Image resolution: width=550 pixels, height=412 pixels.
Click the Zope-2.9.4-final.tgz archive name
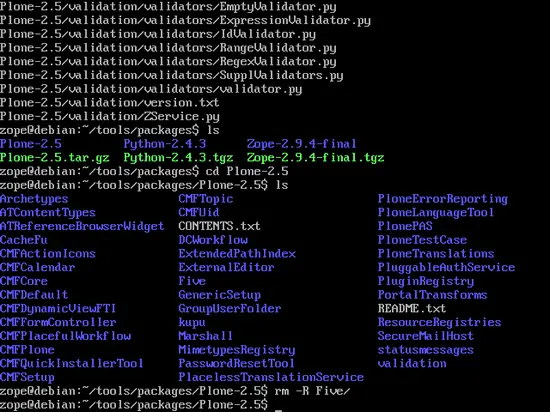point(315,158)
